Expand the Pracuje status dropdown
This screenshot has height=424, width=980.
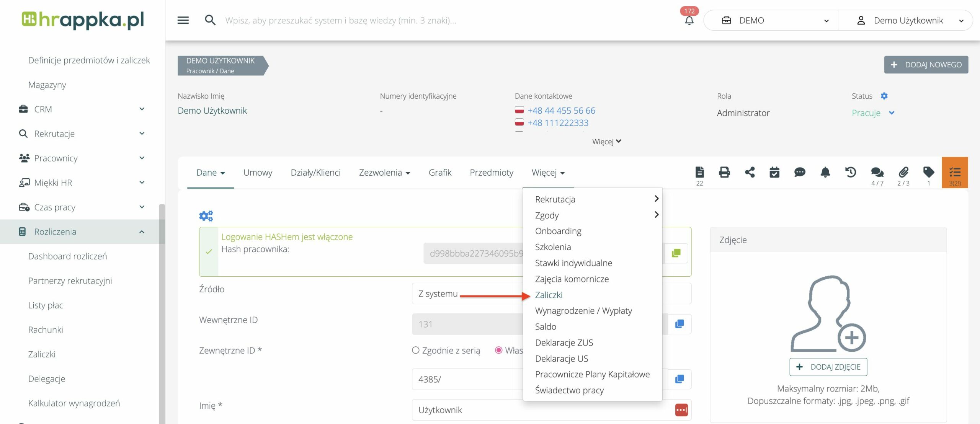tap(892, 113)
